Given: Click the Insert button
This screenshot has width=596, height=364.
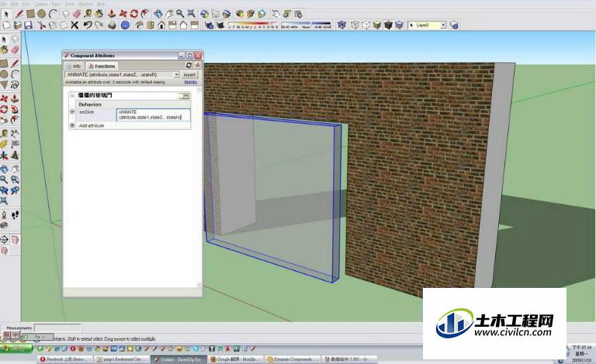Looking at the screenshot, I should [189, 75].
